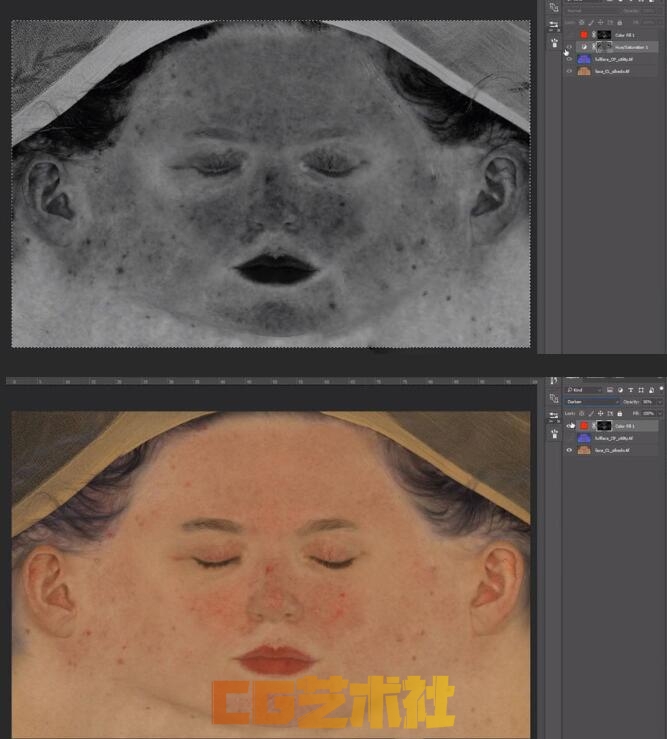Image resolution: width=667 pixels, height=739 pixels.
Task: Lock transparent pixels in lower Layers panel
Action: pos(581,413)
